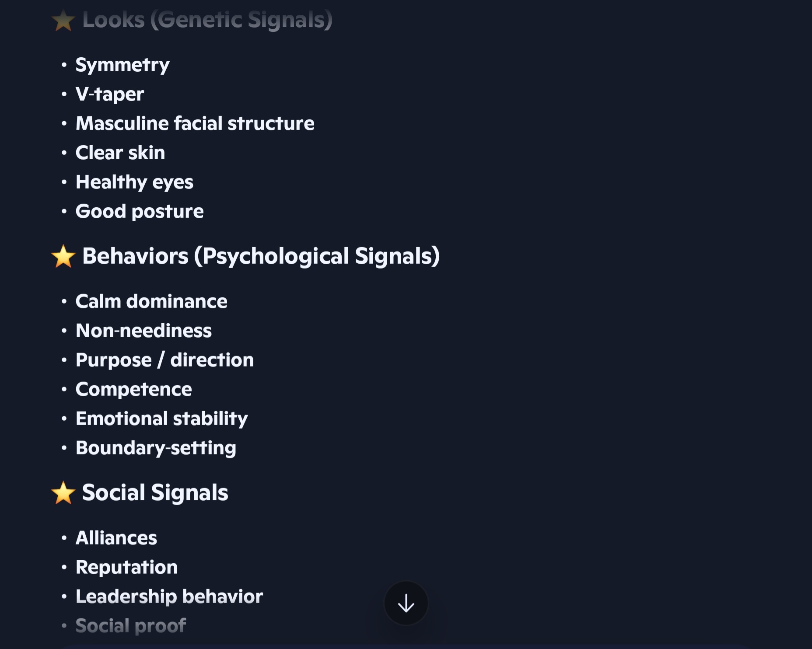
Task: Click the Boundary-setting list item
Action: point(156,448)
